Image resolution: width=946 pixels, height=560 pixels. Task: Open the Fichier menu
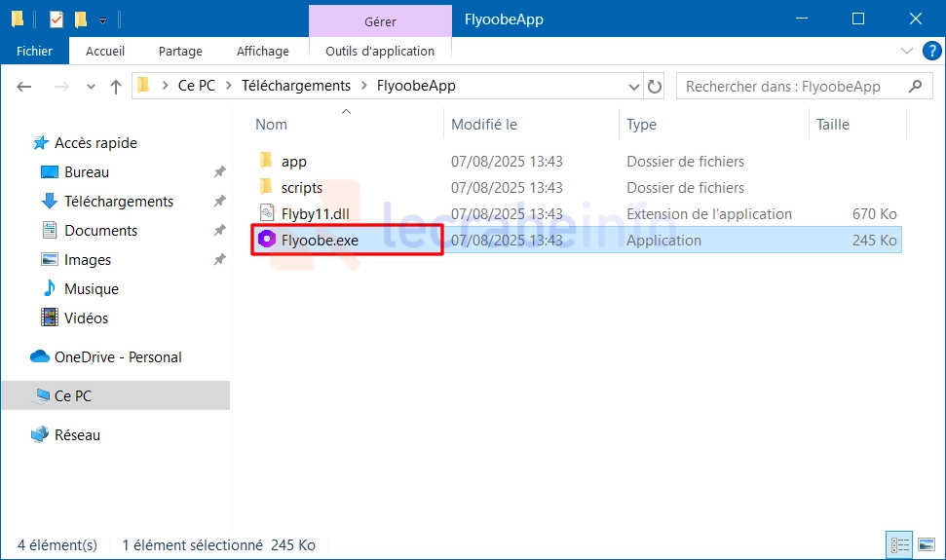pyautogui.click(x=34, y=52)
